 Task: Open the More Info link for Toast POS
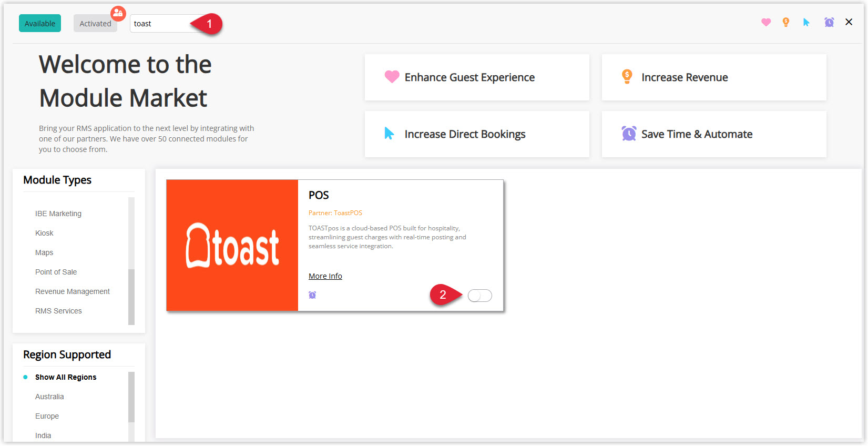[x=325, y=276]
